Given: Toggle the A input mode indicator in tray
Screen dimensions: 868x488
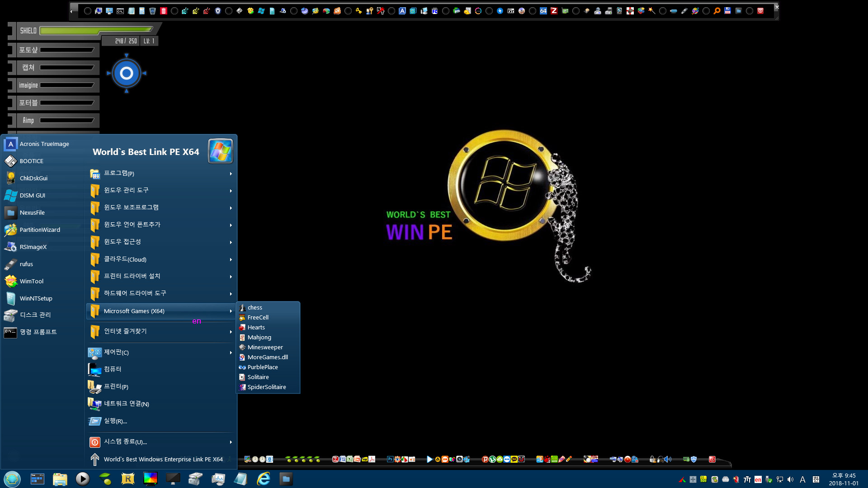Looking at the screenshot, I should coord(802,479).
